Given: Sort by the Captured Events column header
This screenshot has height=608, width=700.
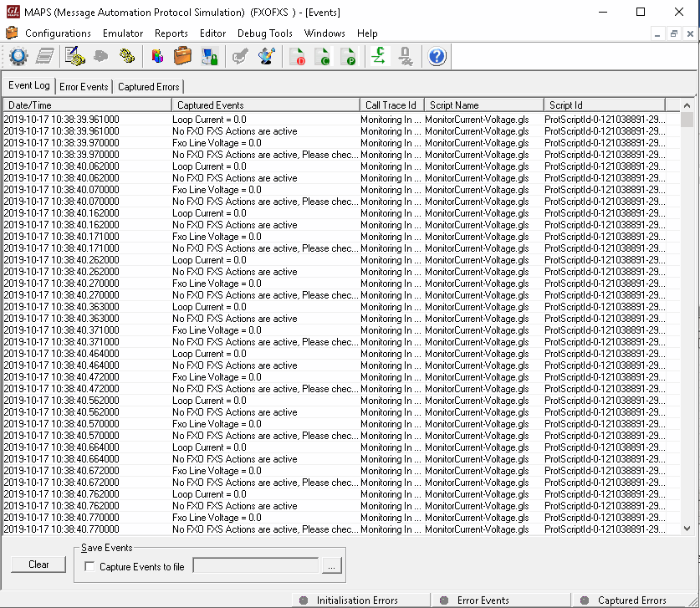Looking at the screenshot, I should (266, 105).
